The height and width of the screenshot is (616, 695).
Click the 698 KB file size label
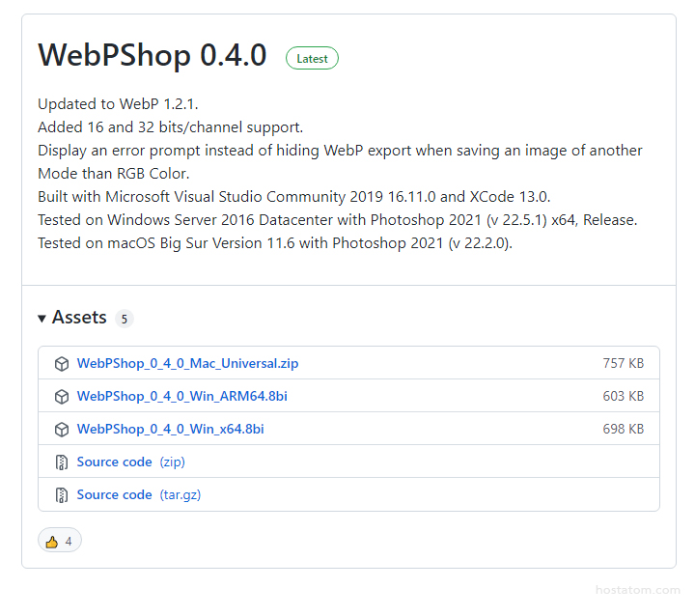pyautogui.click(x=623, y=430)
